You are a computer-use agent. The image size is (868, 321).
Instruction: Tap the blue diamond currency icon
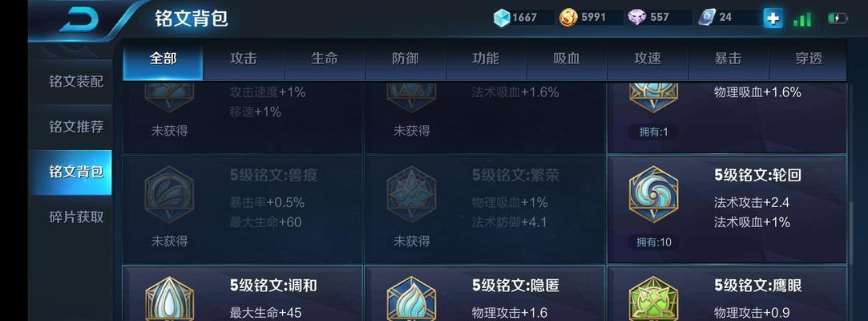pyautogui.click(x=502, y=18)
